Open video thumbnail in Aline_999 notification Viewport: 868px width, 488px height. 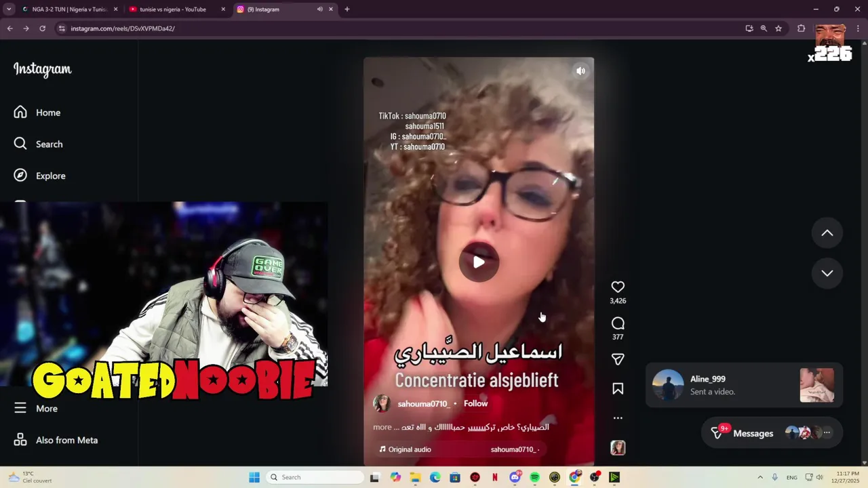pyautogui.click(x=817, y=385)
